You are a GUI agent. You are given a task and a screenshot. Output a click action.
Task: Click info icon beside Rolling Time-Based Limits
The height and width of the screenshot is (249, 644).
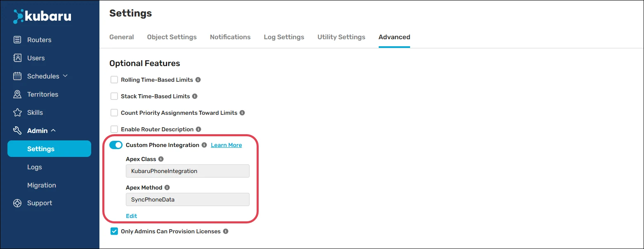pos(198,80)
